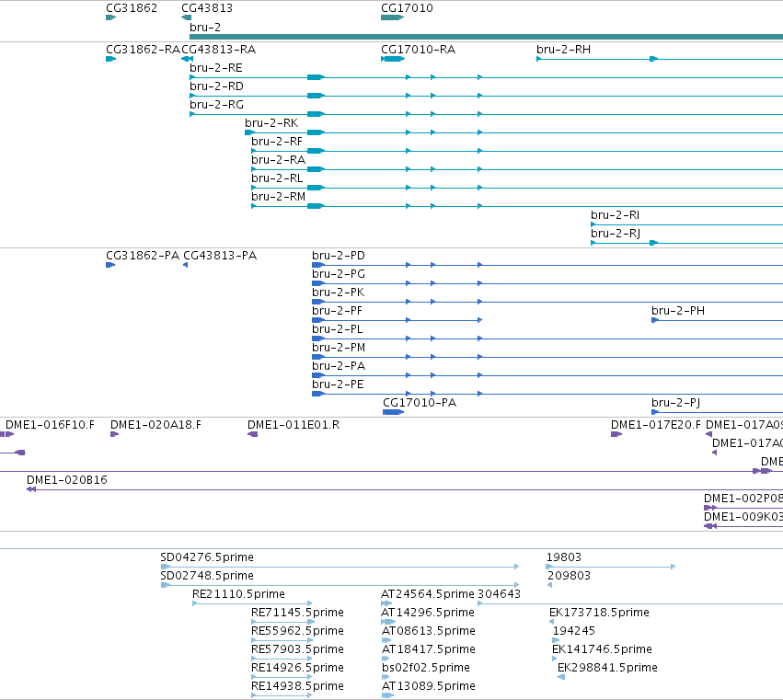The image size is (783, 700).
Task: Click the CG43813-RA transcript glyph
Action: click(188, 59)
